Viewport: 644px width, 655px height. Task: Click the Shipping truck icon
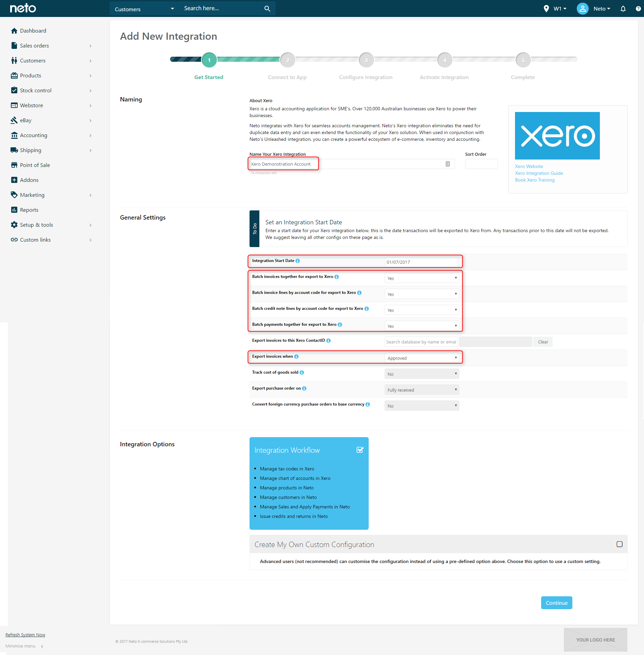[x=14, y=150]
